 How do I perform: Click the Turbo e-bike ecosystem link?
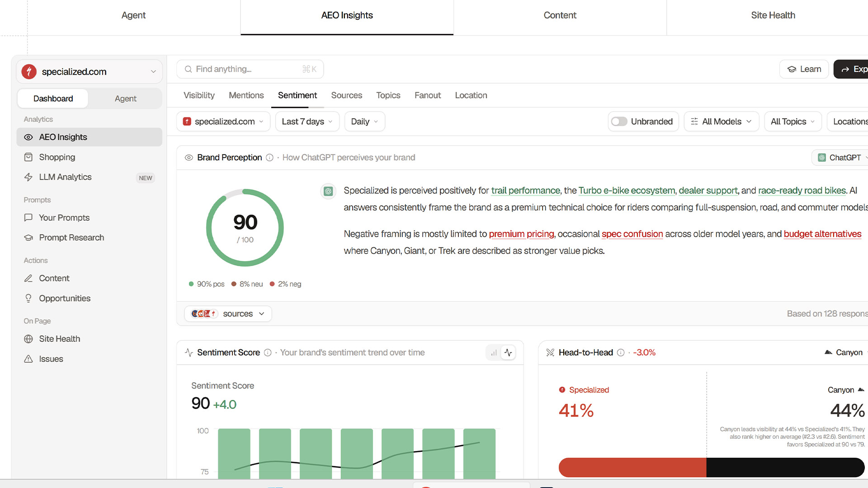pyautogui.click(x=627, y=191)
